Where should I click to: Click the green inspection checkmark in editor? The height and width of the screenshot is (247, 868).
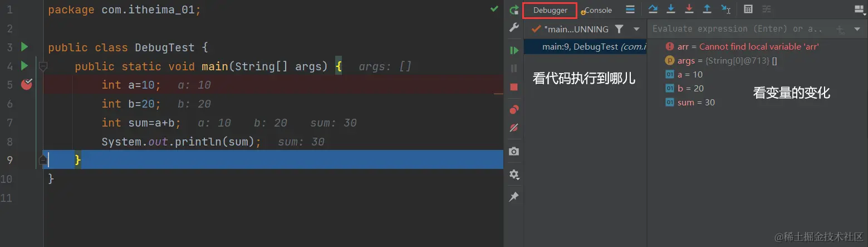(494, 9)
